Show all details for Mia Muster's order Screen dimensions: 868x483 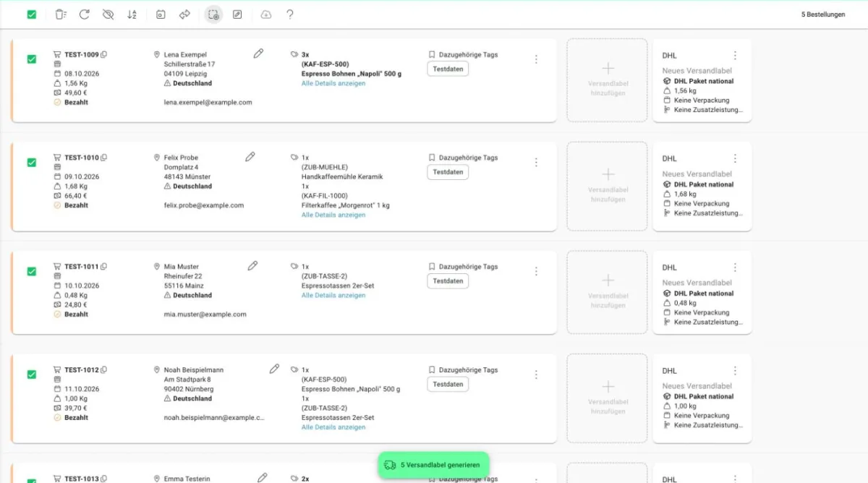pos(333,295)
